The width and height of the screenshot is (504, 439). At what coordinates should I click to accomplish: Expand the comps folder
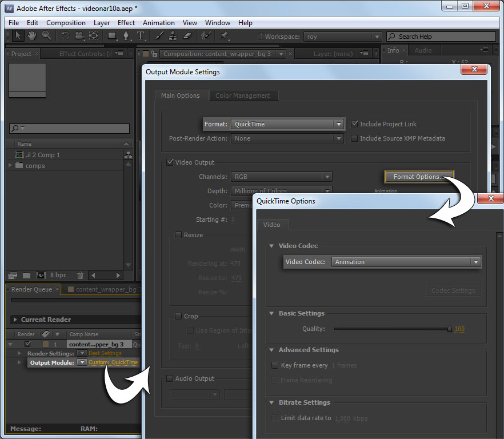[10, 165]
